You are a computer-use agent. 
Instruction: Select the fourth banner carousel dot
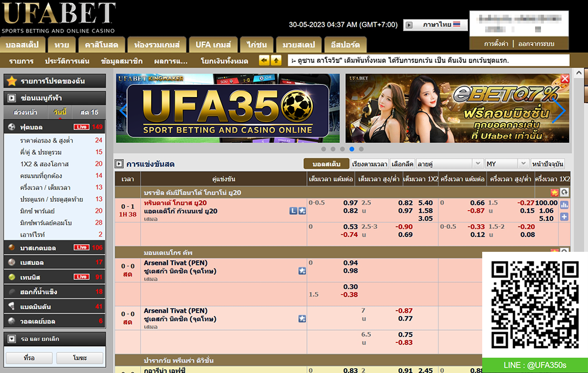(x=352, y=149)
